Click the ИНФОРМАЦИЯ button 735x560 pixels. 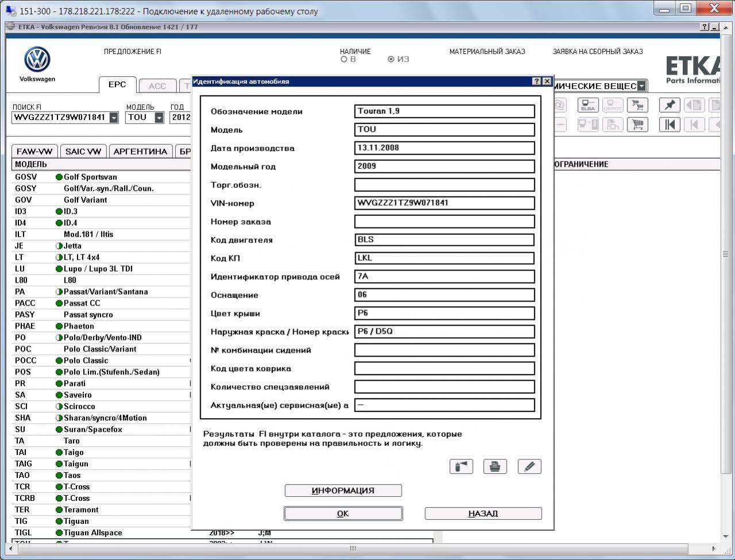343,491
